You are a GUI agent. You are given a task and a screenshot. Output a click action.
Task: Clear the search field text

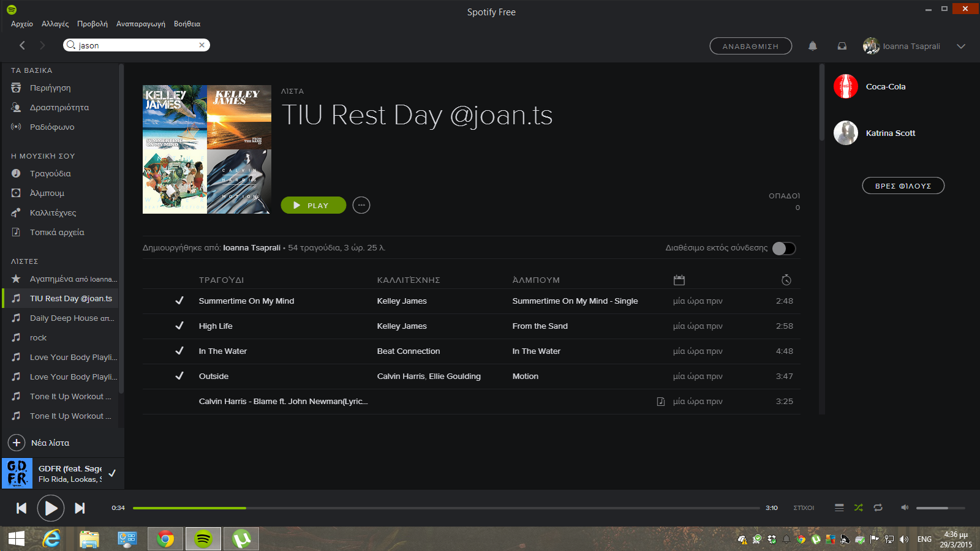(x=202, y=45)
